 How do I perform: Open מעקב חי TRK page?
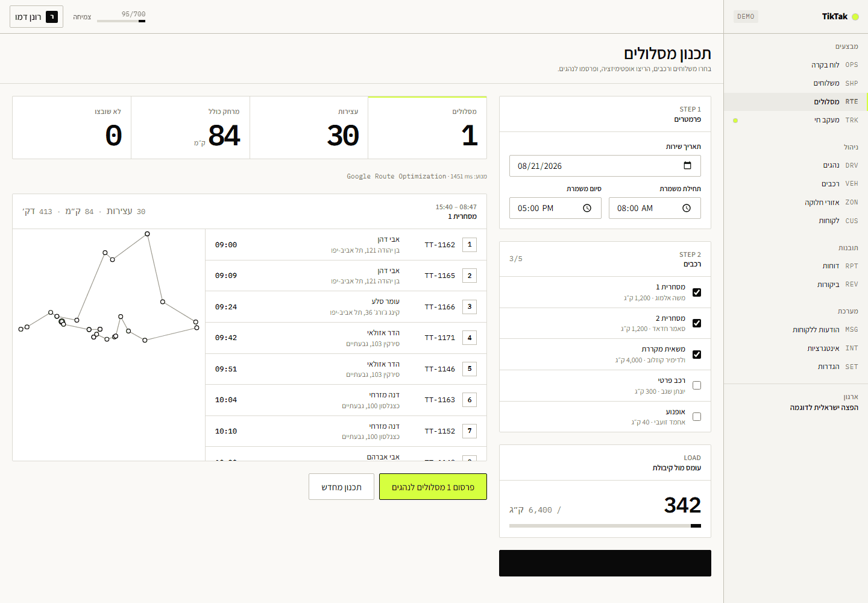pos(796,120)
